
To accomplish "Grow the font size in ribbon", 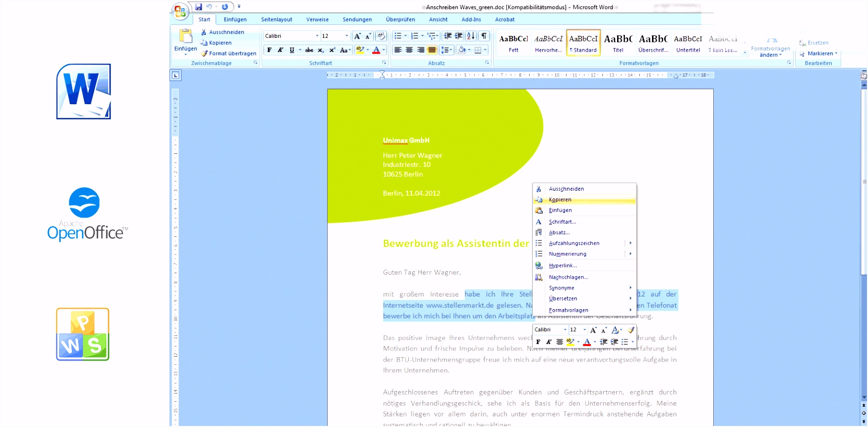I will tap(358, 36).
